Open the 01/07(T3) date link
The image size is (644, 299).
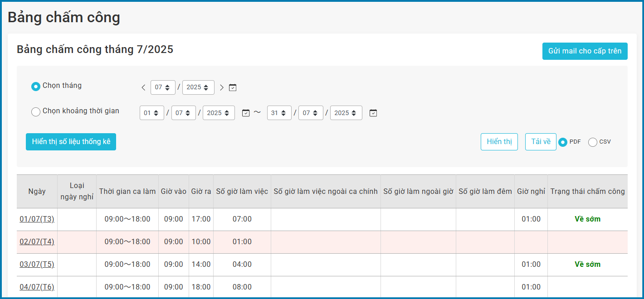click(x=37, y=219)
